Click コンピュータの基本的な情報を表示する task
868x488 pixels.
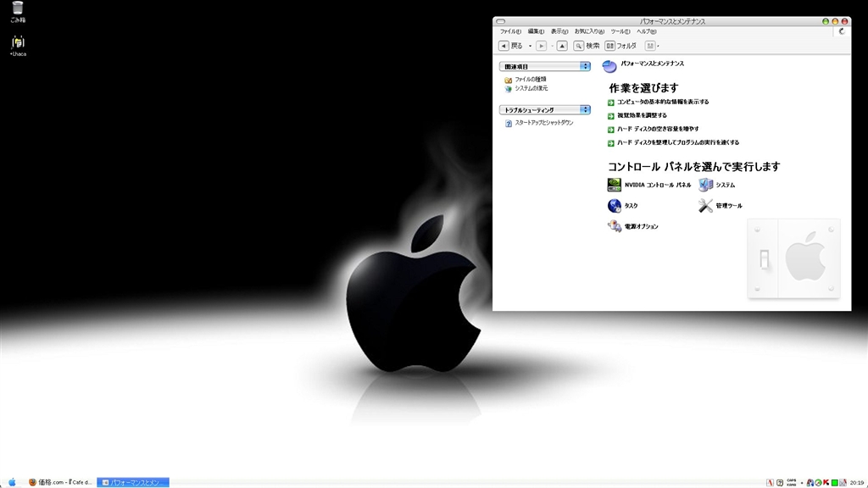(x=663, y=102)
